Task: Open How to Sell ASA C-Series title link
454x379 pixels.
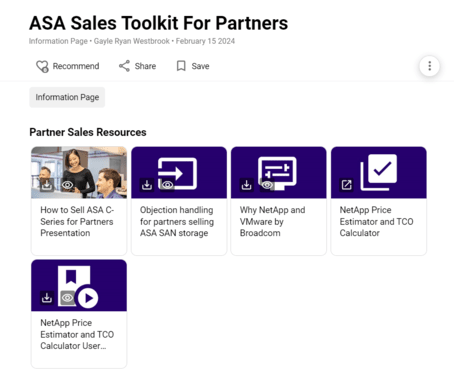Action: [x=77, y=221]
